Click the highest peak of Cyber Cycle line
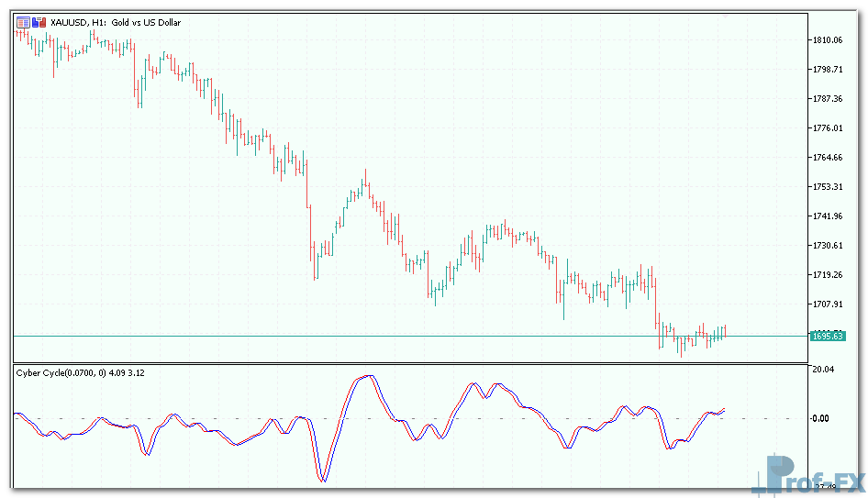This screenshot has width=868, height=498. (368, 376)
